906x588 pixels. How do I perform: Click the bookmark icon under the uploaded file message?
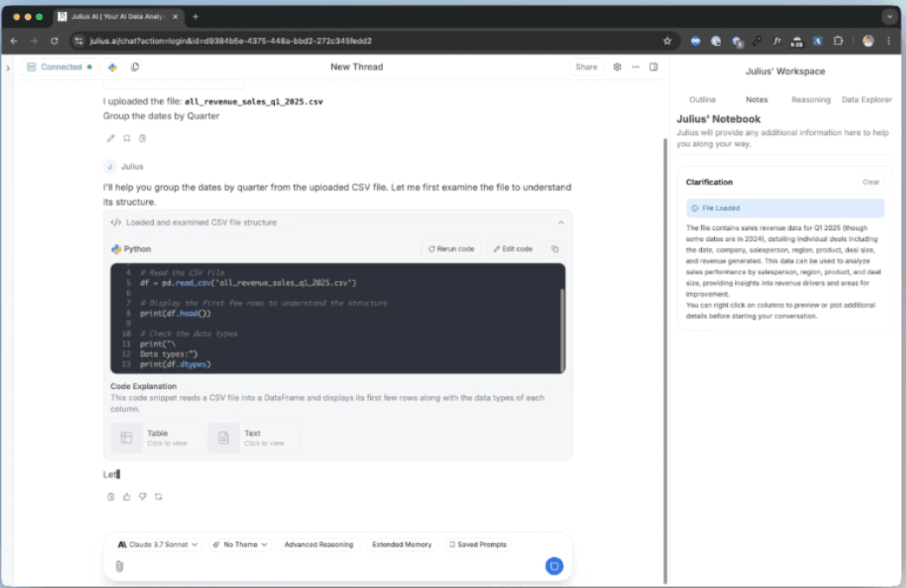(x=126, y=137)
